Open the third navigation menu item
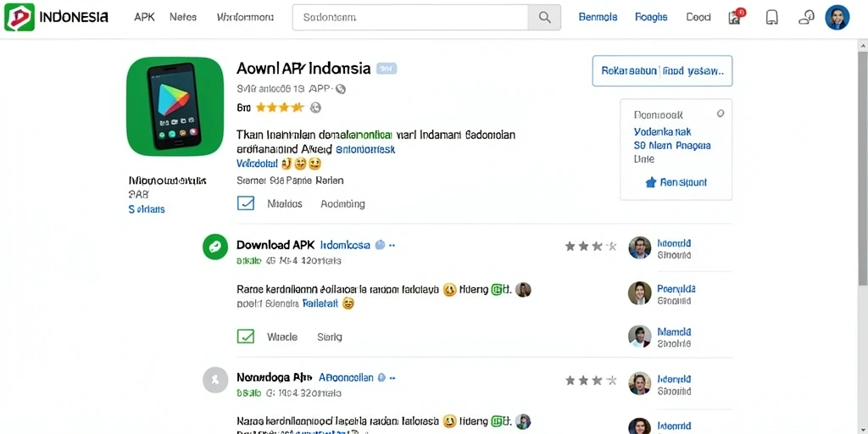Viewport: 868px width, 434px height. 245,17
